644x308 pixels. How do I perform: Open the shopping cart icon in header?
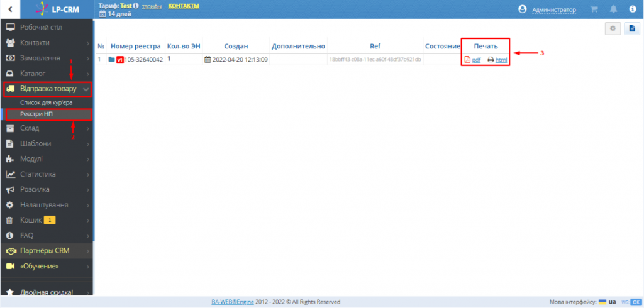[x=594, y=9]
